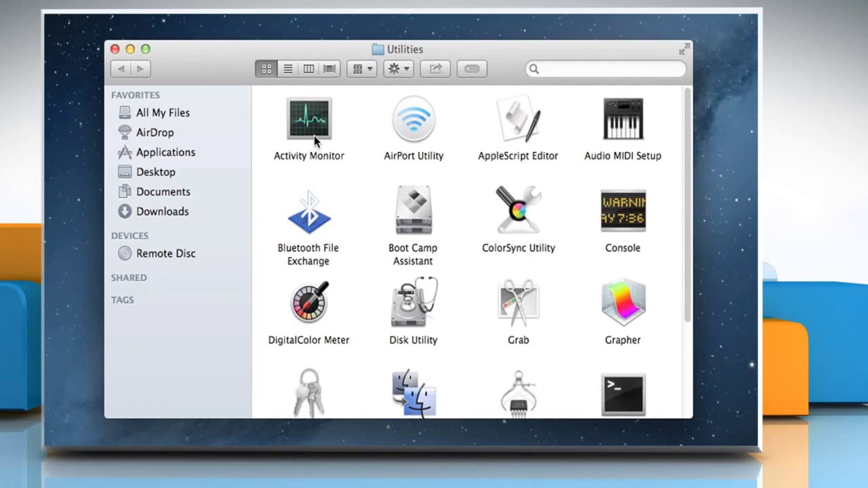The width and height of the screenshot is (868, 488).
Task: Select the Keychain keys icon
Action: pyautogui.click(x=309, y=393)
